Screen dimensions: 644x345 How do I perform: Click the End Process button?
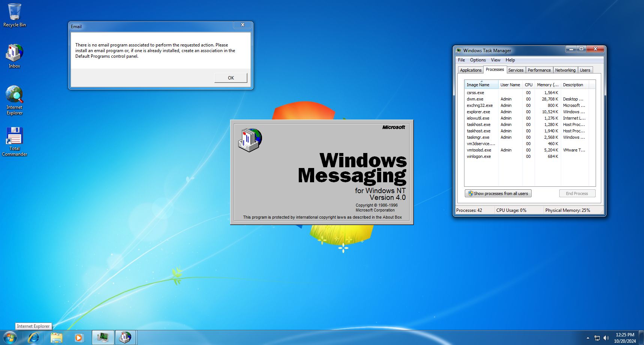tap(577, 193)
